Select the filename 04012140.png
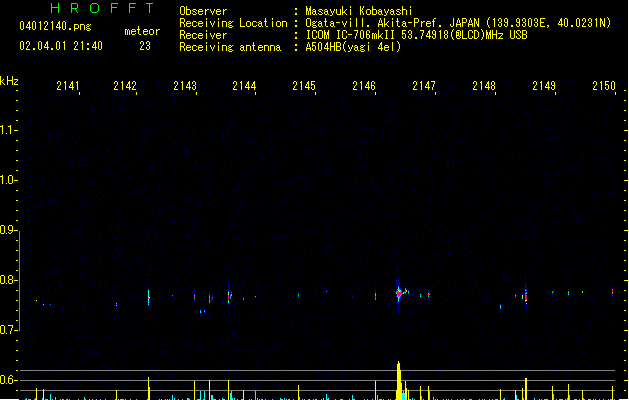This screenshot has width=629, height=400. click(55, 26)
